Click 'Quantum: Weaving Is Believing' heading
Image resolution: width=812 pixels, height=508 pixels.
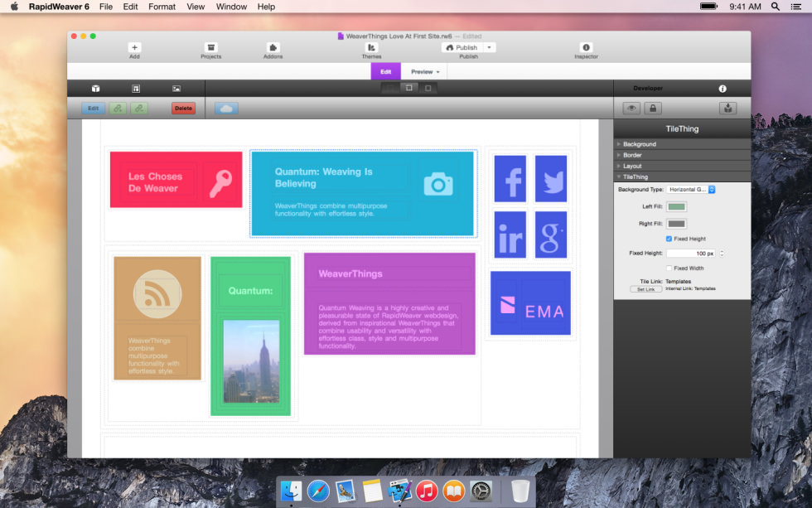[324, 177]
